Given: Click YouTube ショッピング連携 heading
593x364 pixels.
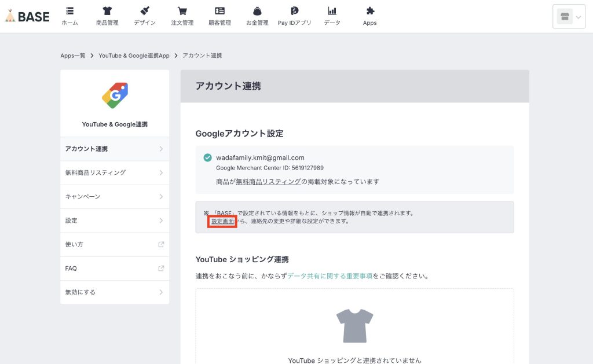Looking at the screenshot, I should (242, 259).
